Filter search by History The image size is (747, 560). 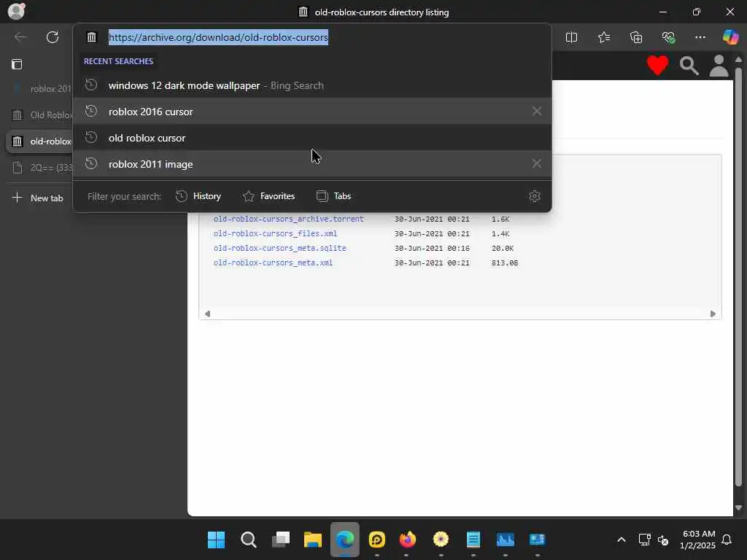pyautogui.click(x=198, y=196)
